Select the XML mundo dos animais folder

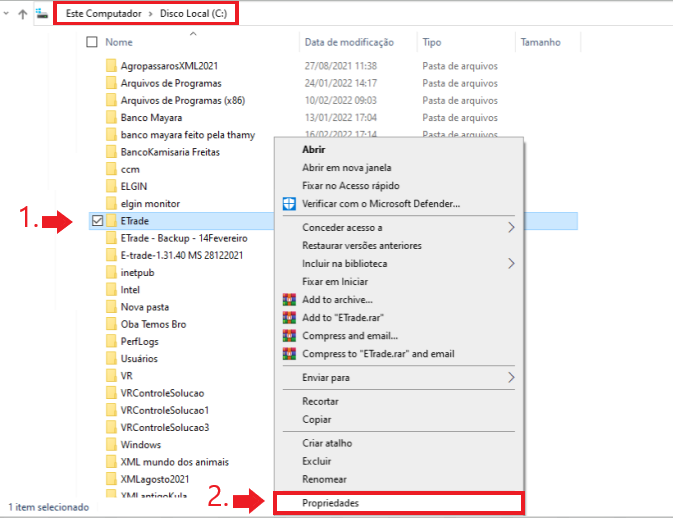click(x=174, y=461)
